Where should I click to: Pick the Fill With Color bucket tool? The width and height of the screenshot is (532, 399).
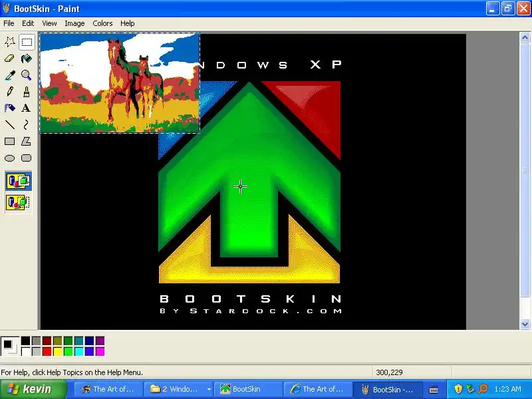point(27,59)
